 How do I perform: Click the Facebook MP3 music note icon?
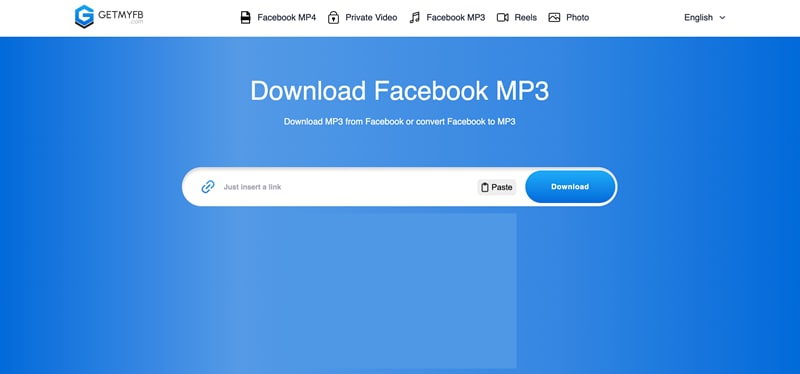415,17
